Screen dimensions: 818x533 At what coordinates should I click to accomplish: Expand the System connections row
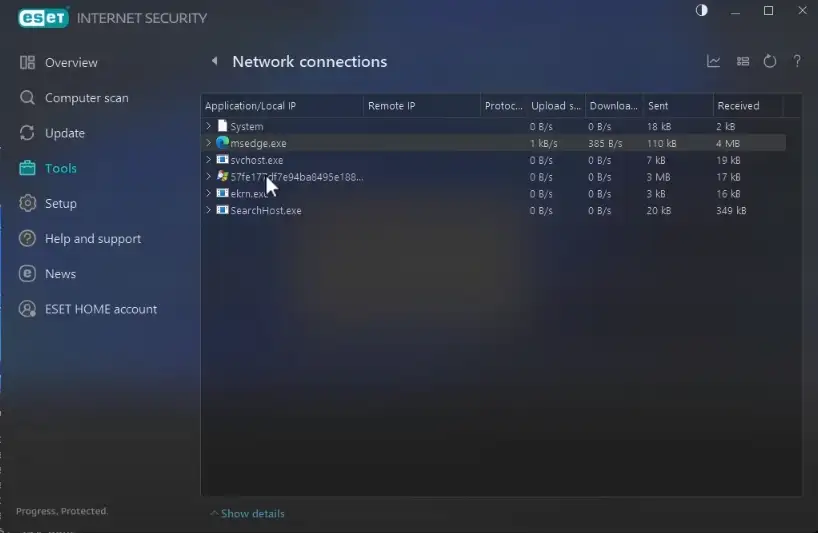[209, 127]
